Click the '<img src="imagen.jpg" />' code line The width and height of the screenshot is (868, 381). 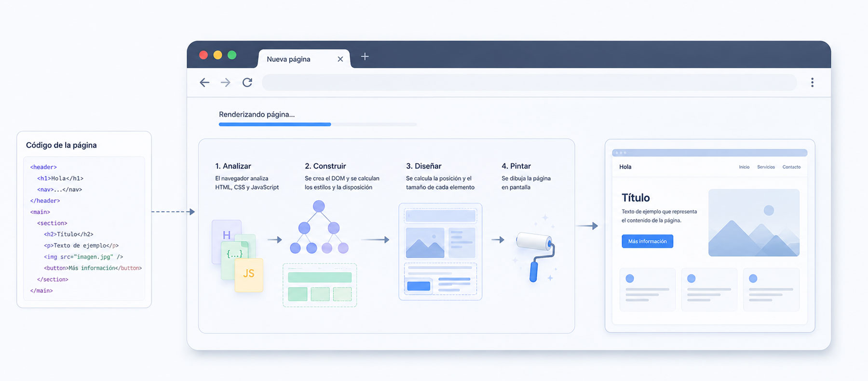[x=83, y=257]
